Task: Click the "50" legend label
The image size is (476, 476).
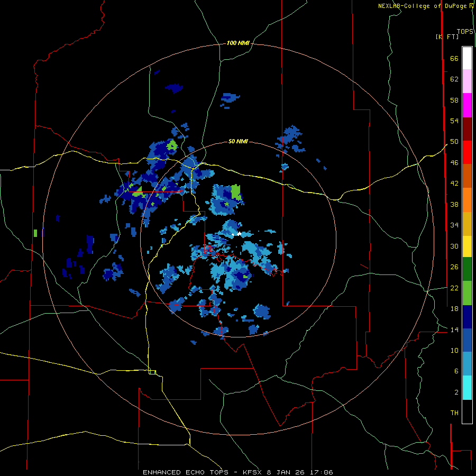Action: tap(454, 141)
